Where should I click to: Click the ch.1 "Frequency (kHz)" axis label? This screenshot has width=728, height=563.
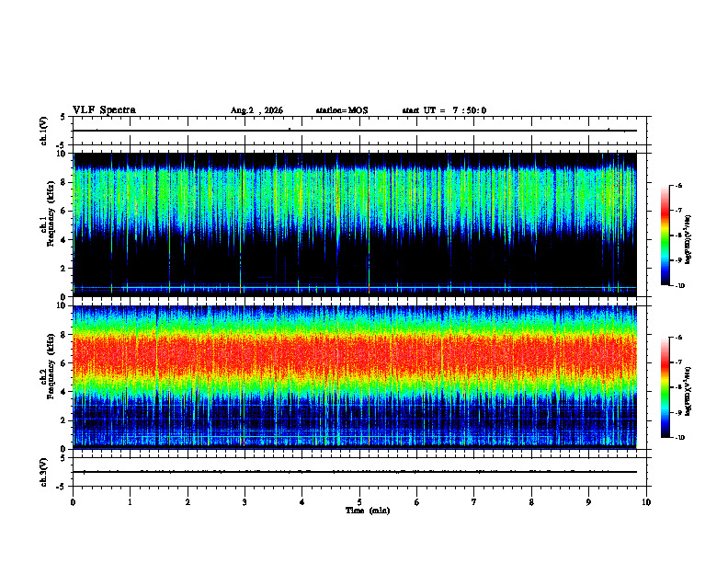(x=51, y=213)
